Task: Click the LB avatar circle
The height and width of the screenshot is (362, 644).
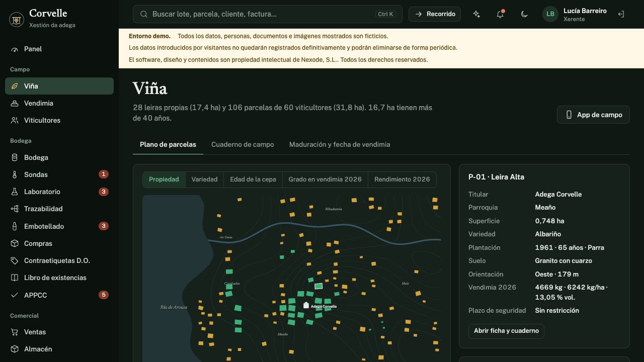Action: click(x=550, y=14)
